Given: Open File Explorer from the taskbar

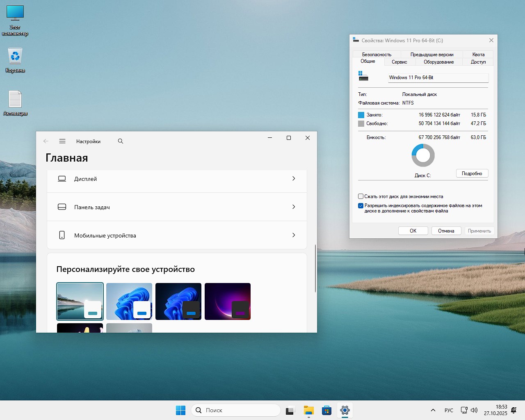Looking at the screenshot, I should point(308,410).
